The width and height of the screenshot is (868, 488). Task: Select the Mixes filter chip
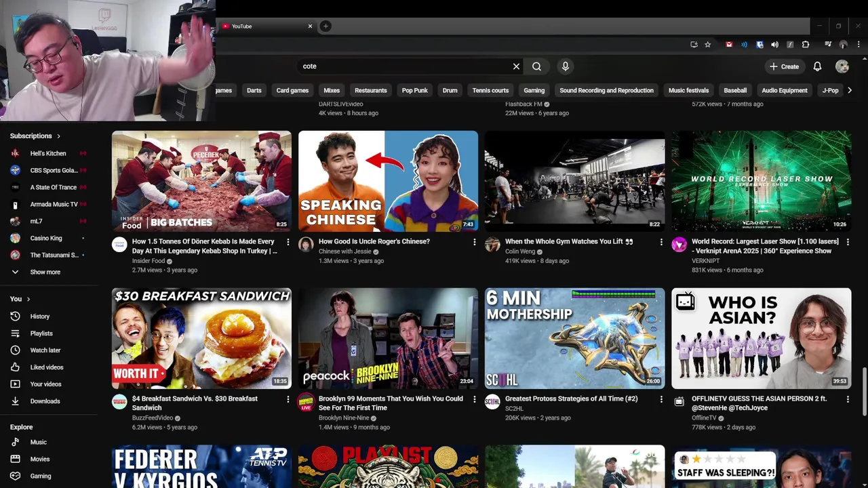332,90
